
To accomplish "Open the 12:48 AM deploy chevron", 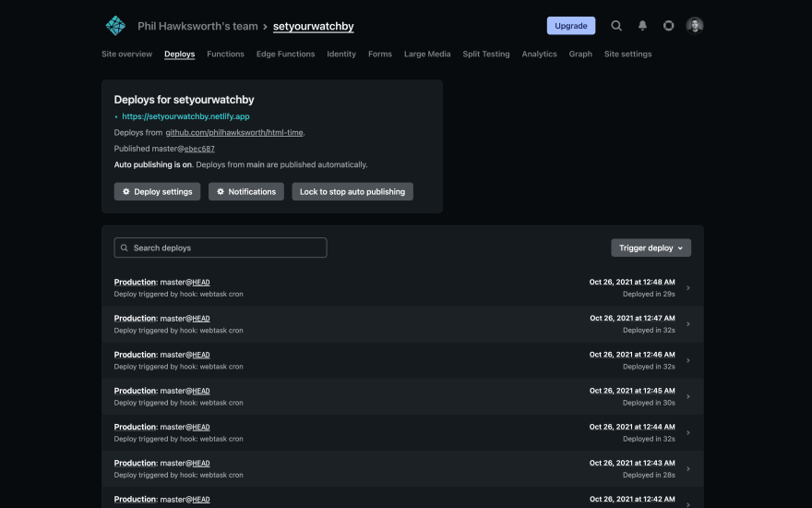I will click(688, 287).
